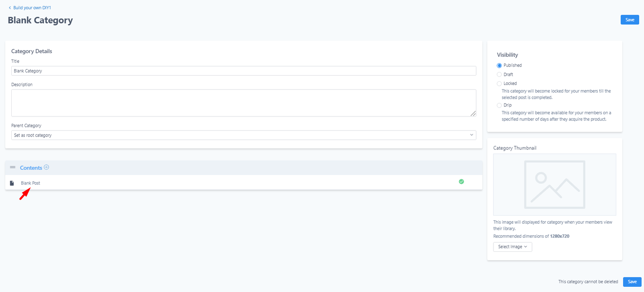Expand the Contents section header
The width and height of the screenshot is (644, 292).
(31, 168)
